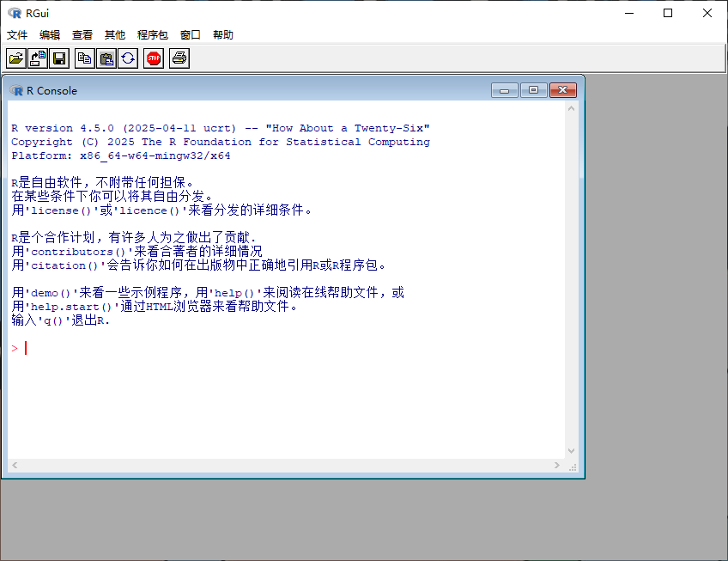Screen dimensions: 728x561
Task: Maximize the R Console child window
Action: pos(533,90)
